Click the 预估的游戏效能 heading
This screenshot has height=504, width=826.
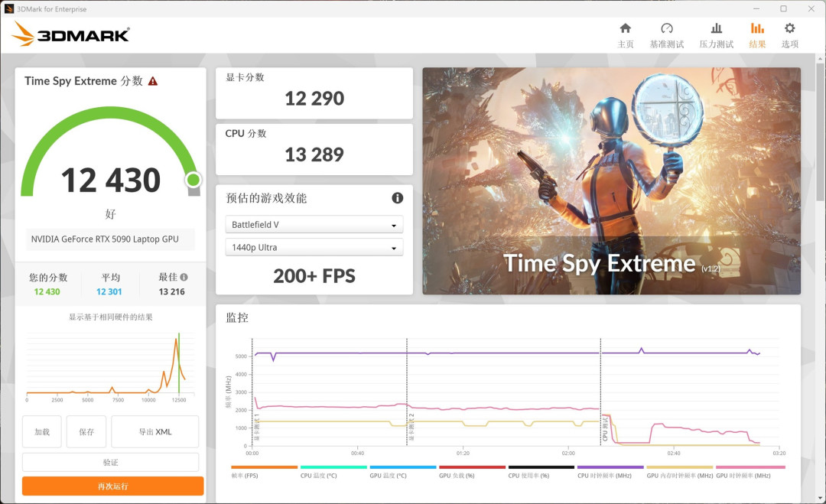tap(266, 198)
